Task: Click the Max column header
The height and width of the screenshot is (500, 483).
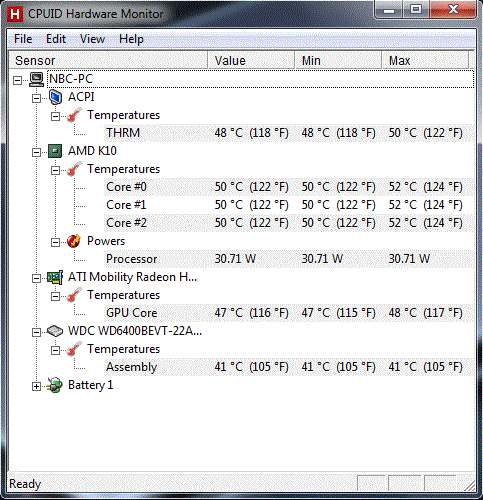Action: (x=425, y=61)
